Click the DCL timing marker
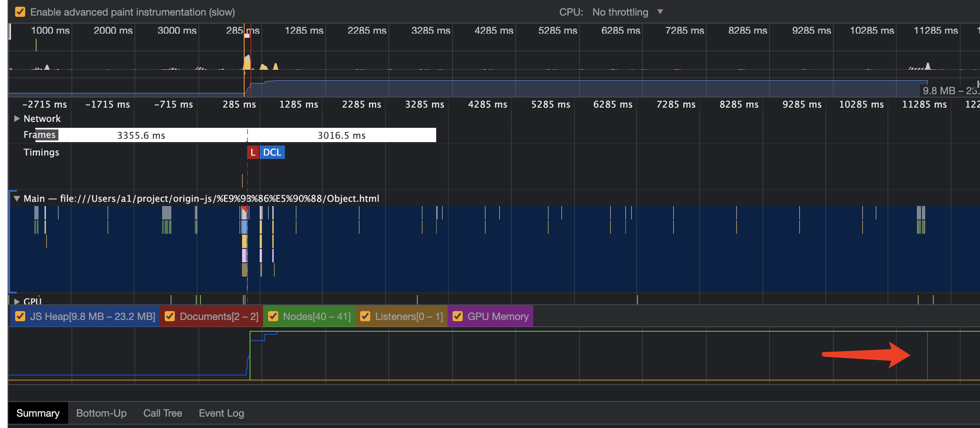This screenshot has height=428, width=980. tap(272, 152)
